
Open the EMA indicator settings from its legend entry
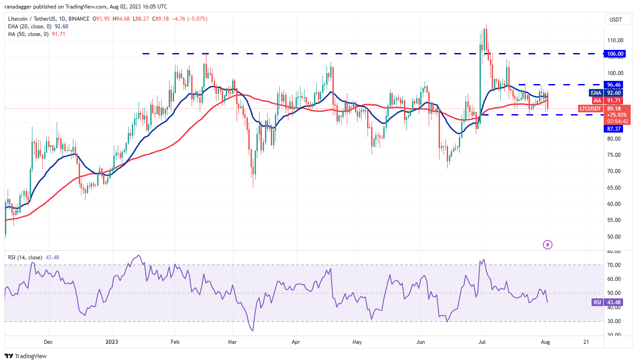point(28,27)
